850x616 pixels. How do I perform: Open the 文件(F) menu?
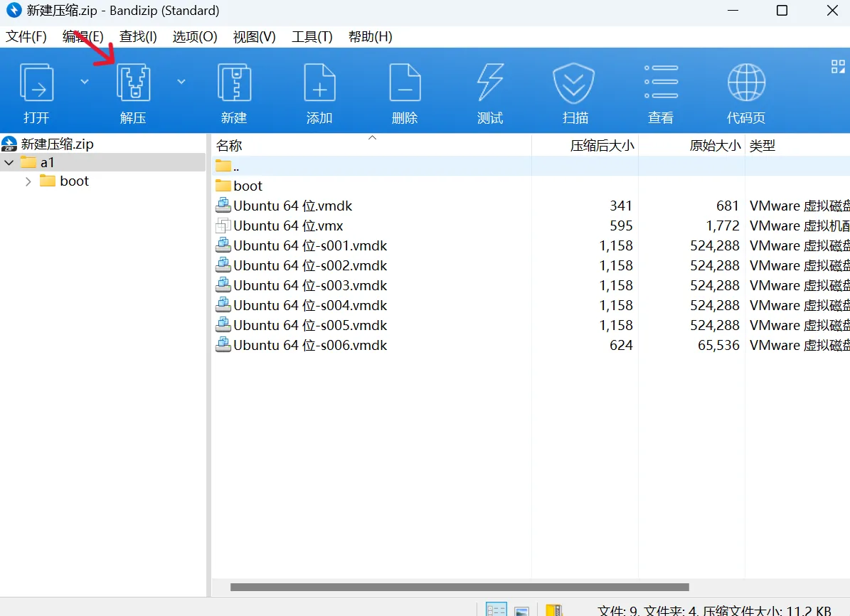click(26, 36)
